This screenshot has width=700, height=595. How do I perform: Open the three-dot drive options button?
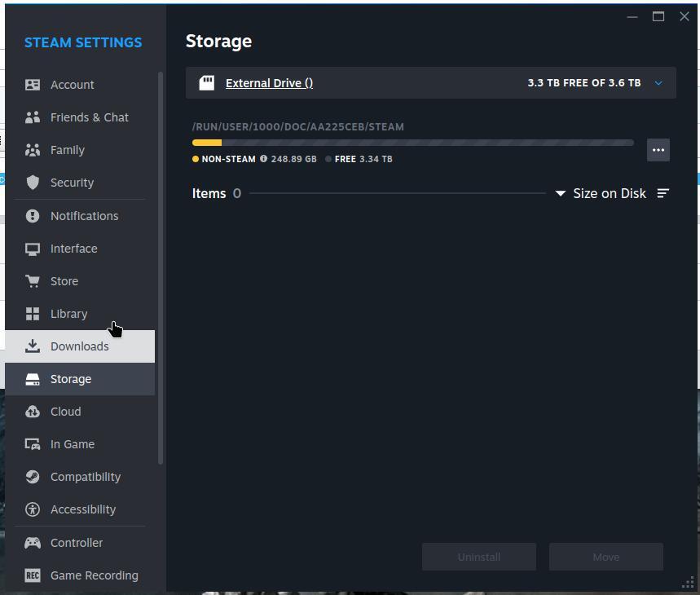tap(658, 150)
